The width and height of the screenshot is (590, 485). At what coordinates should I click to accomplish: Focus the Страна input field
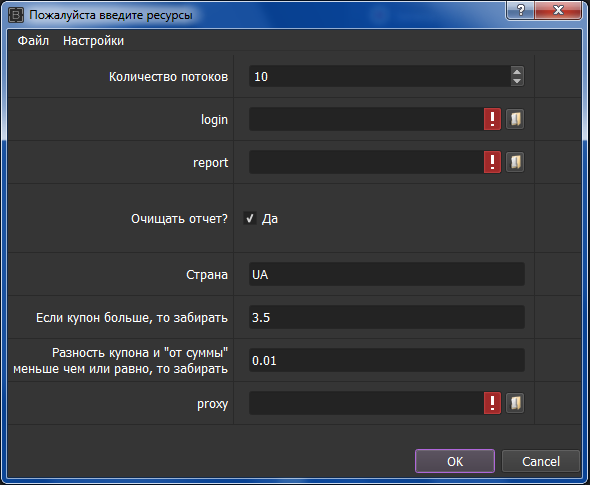click(x=386, y=274)
